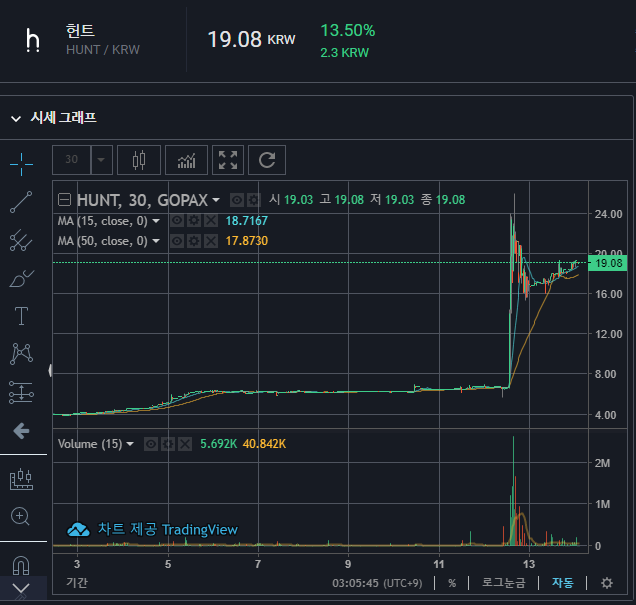Open the interval dropdown arrow next to 30
Image resolution: width=636 pixels, height=605 pixels.
coord(101,160)
